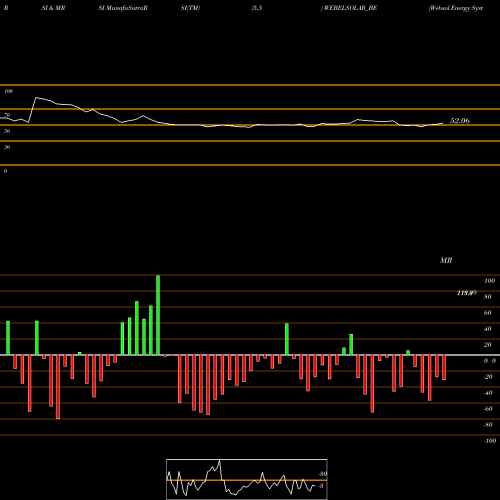Click the RSI line peak near 100
The width and height of the screenshot is (500, 500).
point(36,98)
